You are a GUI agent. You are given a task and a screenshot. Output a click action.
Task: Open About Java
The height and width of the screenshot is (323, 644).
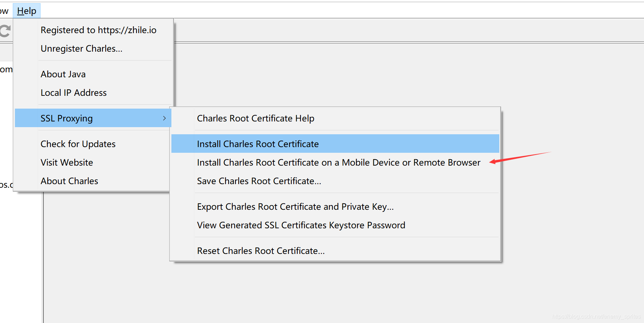[x=93, y=74]
